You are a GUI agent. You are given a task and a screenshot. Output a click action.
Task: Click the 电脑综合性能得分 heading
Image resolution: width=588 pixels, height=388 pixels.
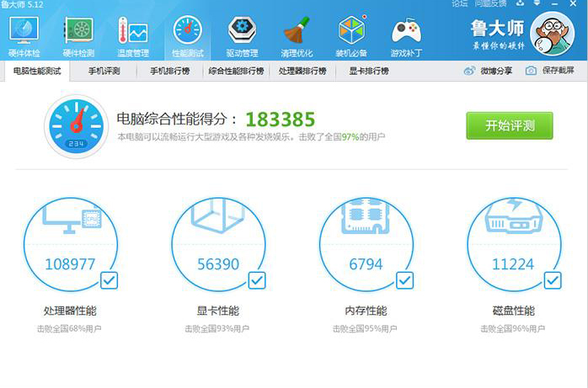177,120
